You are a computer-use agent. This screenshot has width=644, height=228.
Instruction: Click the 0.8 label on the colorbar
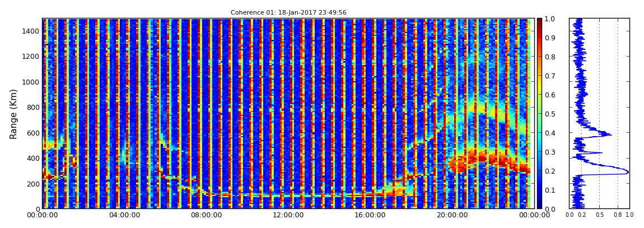tap(551, 57)
